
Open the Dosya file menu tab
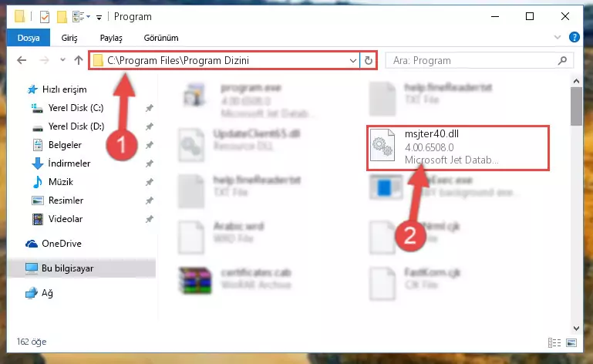[x=29, y=38]
